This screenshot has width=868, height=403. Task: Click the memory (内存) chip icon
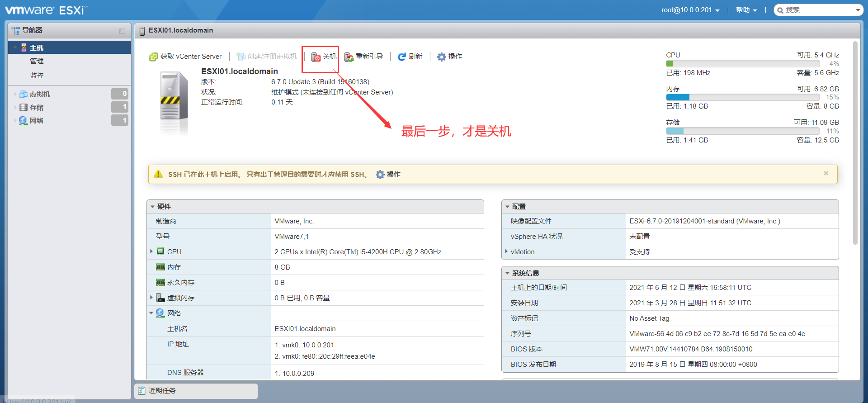pos(160,267)
